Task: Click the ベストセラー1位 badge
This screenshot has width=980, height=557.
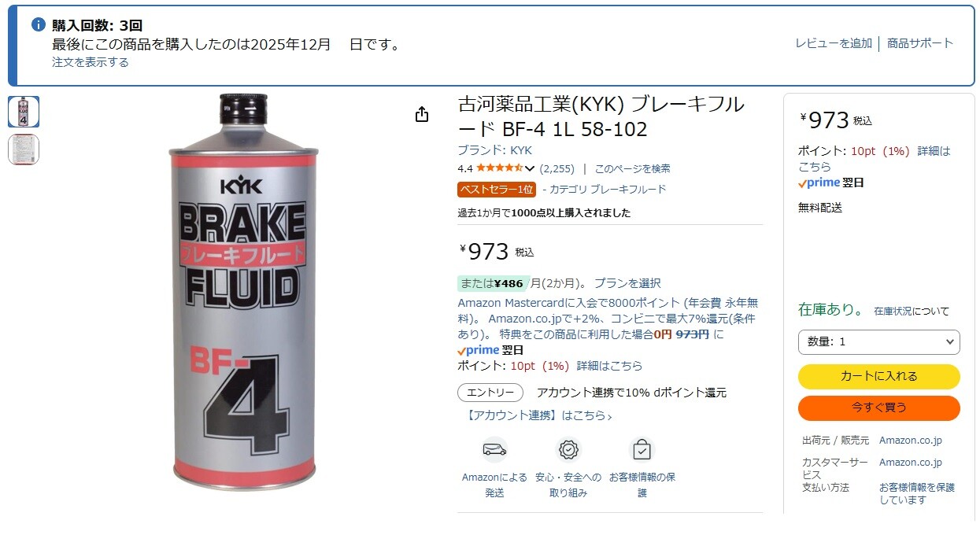Action: click(497, 190)
